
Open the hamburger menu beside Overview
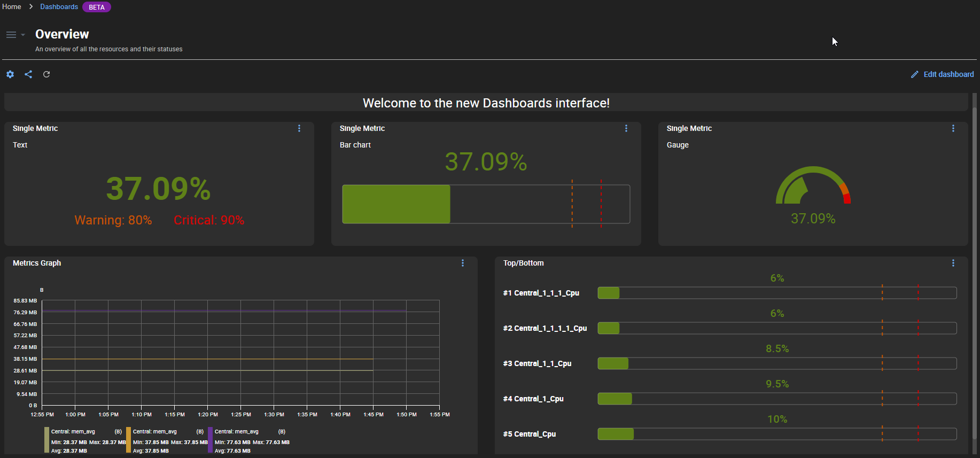(11, 35)
